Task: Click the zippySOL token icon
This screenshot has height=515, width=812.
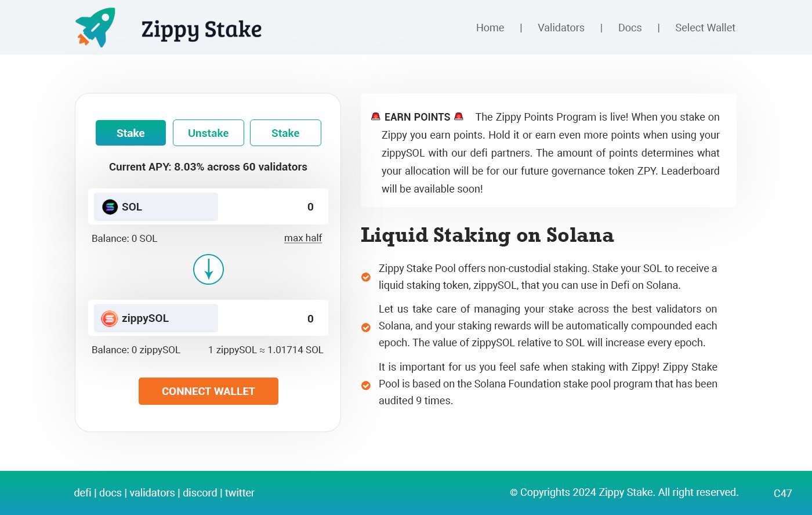Action: 110,318
